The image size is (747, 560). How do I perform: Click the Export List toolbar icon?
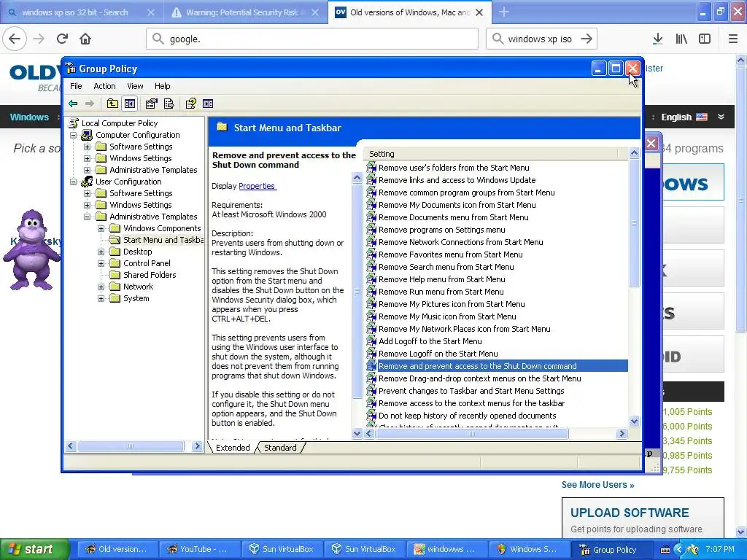click(169, 104)
